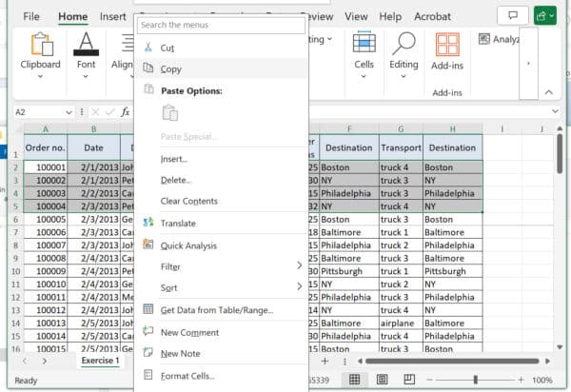Add a new sheet with plus icon
The height and width of the screenshot is (392, 571).
(325, 361)
